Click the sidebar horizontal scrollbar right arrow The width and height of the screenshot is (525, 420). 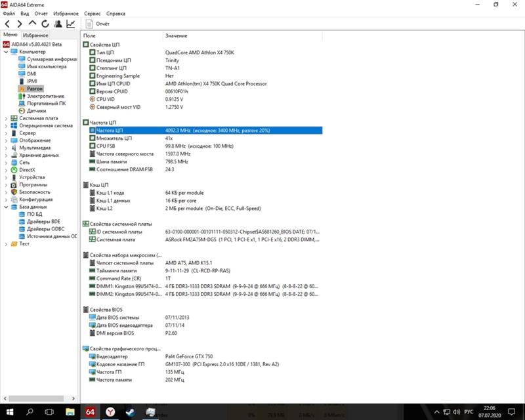pyautogui.click(x=73, y=398)
